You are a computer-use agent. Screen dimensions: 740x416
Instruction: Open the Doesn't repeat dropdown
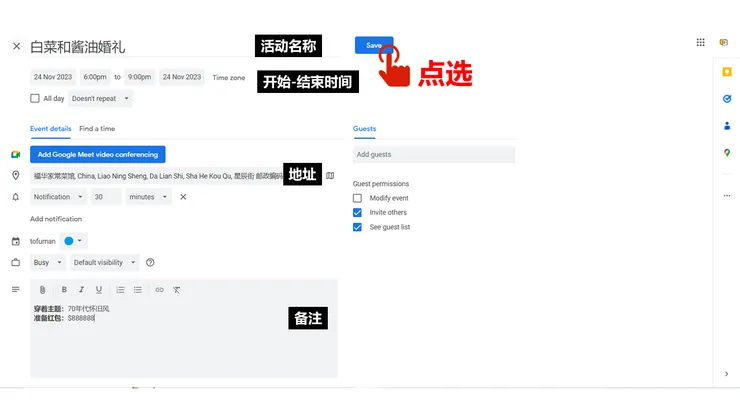coord(100,99)
